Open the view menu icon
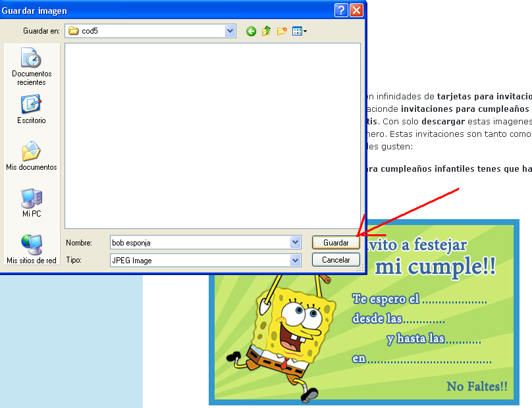 (299, 31)
